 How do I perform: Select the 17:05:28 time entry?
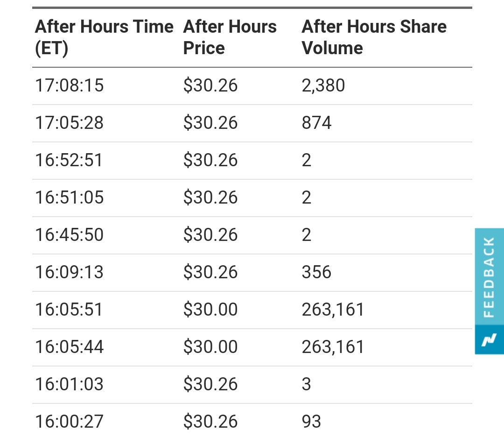pyautogui.click(x=70, y=123)
